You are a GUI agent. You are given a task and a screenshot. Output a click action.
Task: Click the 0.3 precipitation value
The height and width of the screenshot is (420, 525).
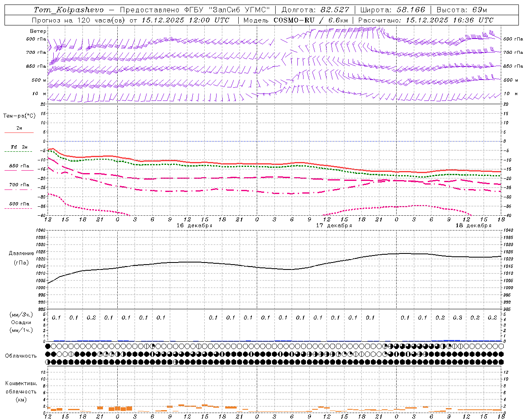point(457,317)
